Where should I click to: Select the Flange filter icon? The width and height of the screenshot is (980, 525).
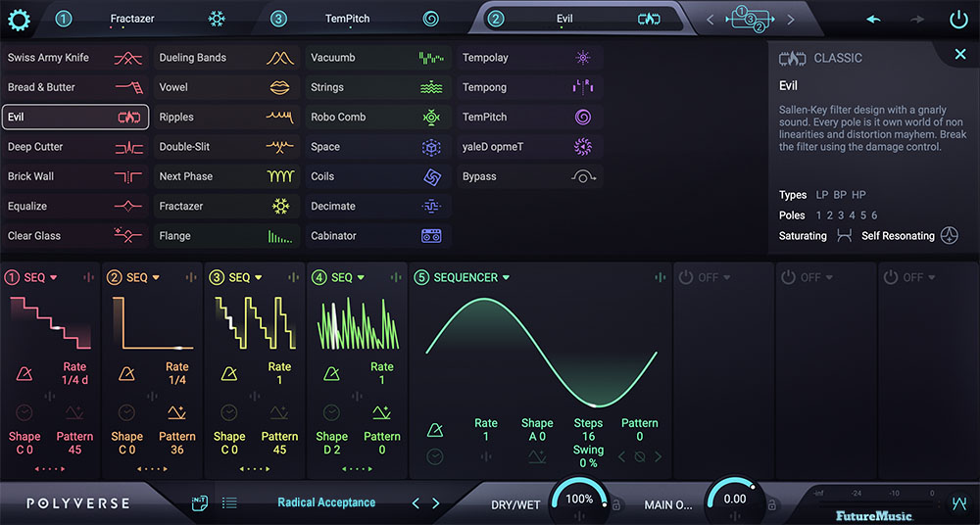click(x=280, y=236)
